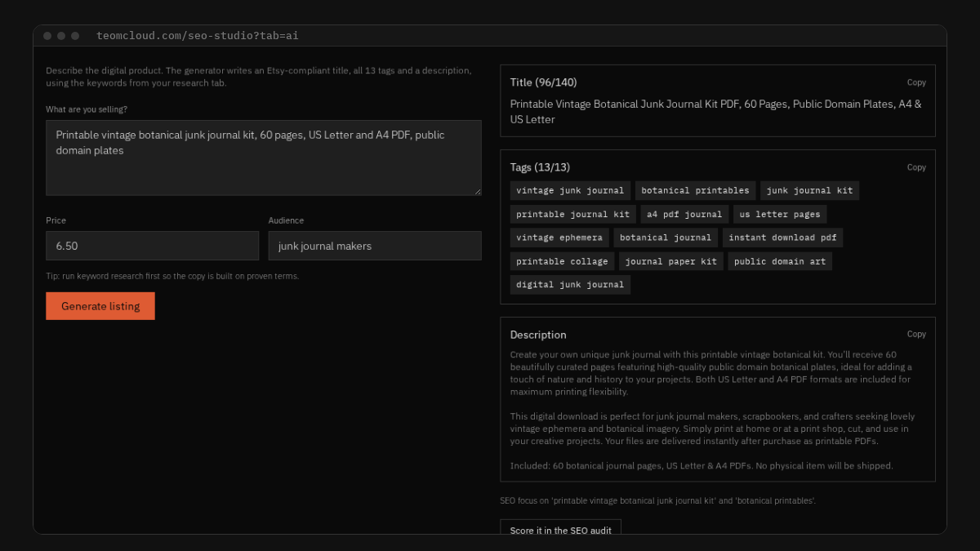The image size is (980, 551).
Task: Click the Price field showing 6.50
Action: 152,246
